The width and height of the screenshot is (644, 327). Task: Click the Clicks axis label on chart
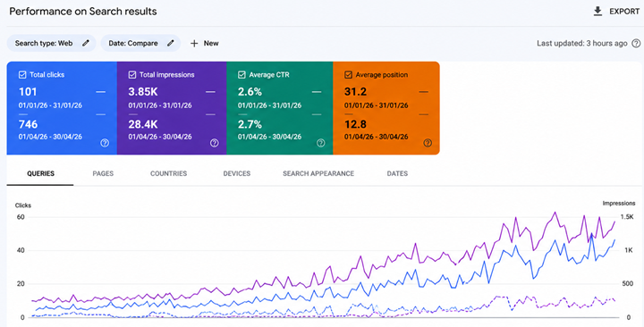pyautogui.click(x=23, y=205)
